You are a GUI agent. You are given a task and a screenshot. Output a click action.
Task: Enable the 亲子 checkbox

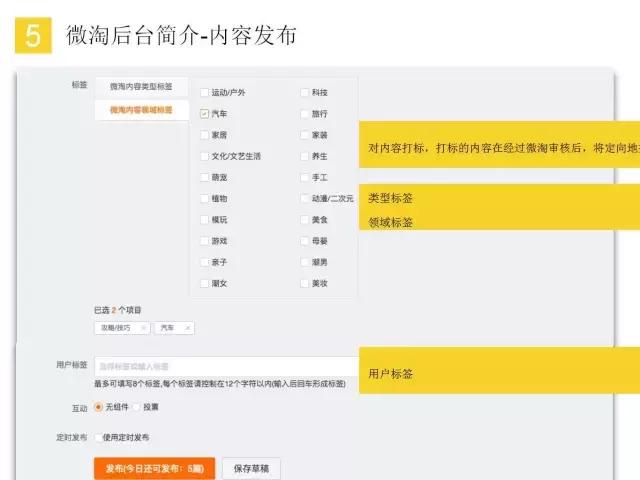click(204, 262)
